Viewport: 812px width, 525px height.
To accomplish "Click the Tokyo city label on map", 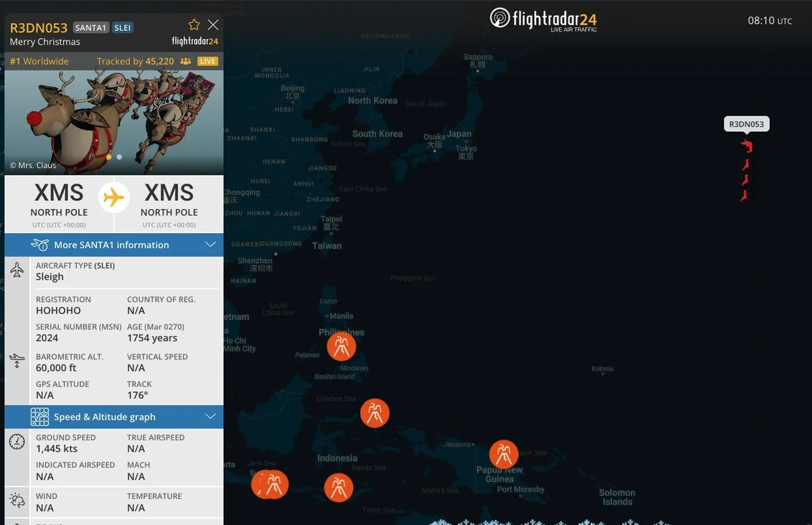I will 466,152.
